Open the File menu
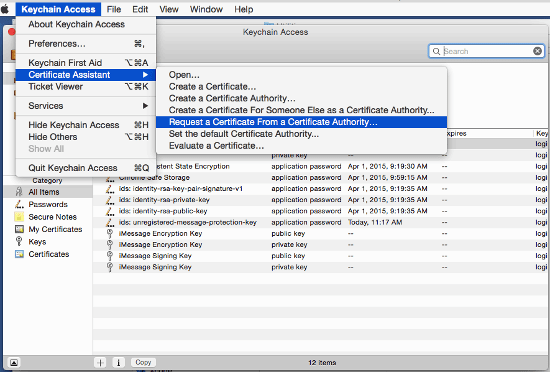550x372 pixels. click(114, 9)
